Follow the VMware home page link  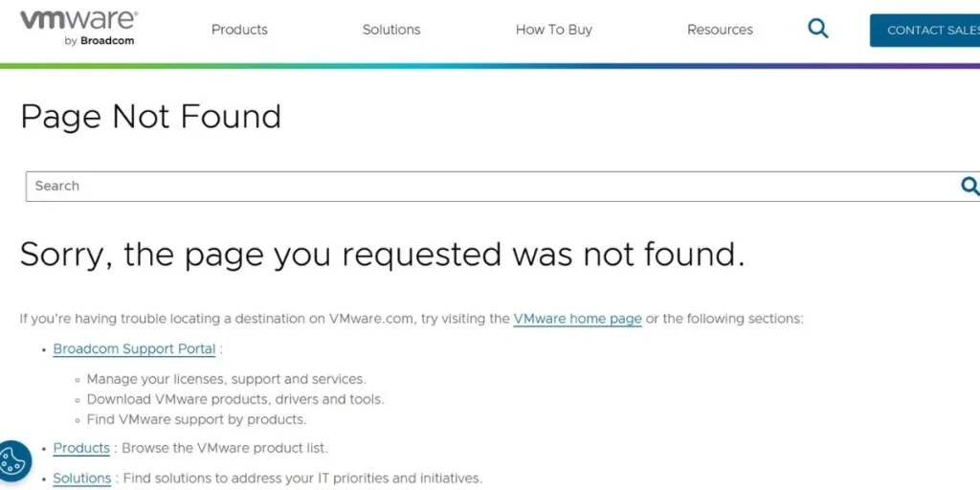click(x=577, y=319)
